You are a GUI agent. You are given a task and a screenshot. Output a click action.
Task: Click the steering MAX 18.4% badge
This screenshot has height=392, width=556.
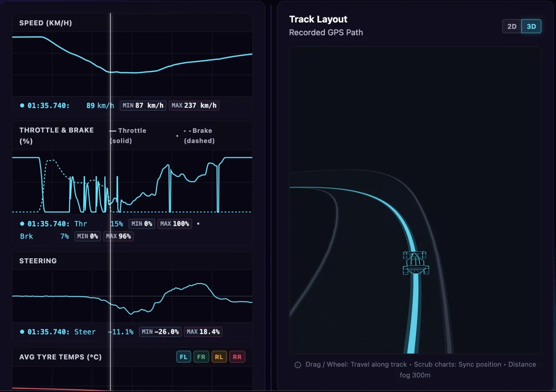click(203, 332)
